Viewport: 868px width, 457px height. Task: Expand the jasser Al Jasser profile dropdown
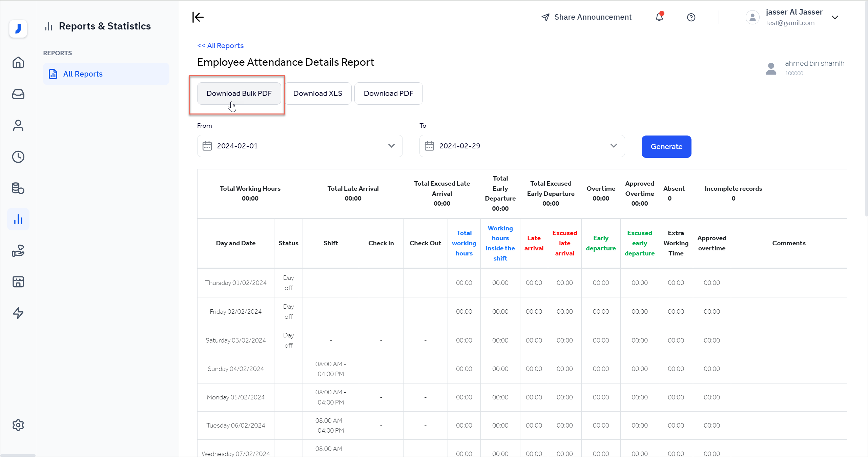[835, 17]
